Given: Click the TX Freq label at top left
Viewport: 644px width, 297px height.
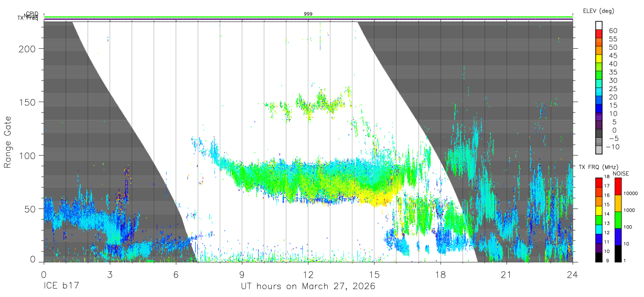Looking at the screenshot, I should [x=27, y=18].
